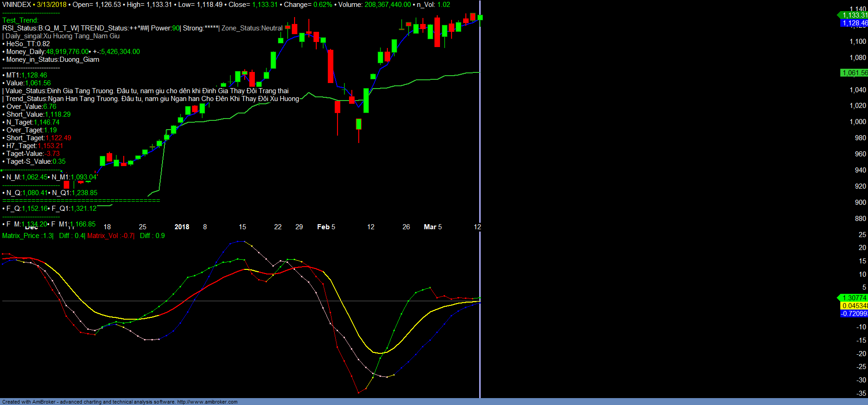Click the N_Taget:1,146.74 line
This screenshot has height=405, width=868.
pos(33,122)
